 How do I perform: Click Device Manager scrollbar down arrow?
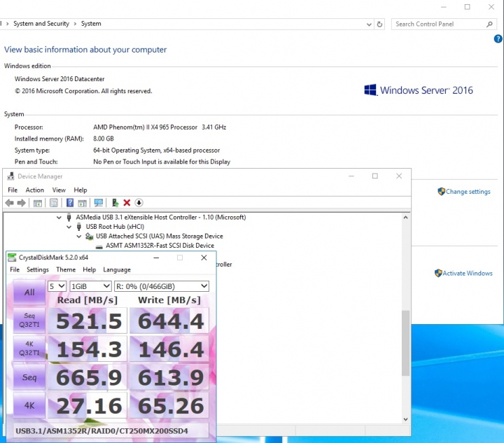click(x=405, y=419)
